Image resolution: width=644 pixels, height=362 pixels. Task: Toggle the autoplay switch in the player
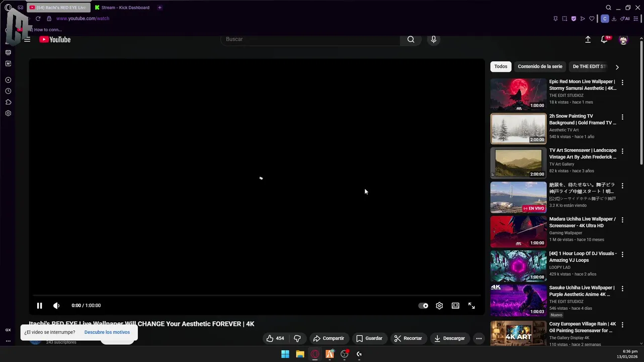tap(423, 306)
